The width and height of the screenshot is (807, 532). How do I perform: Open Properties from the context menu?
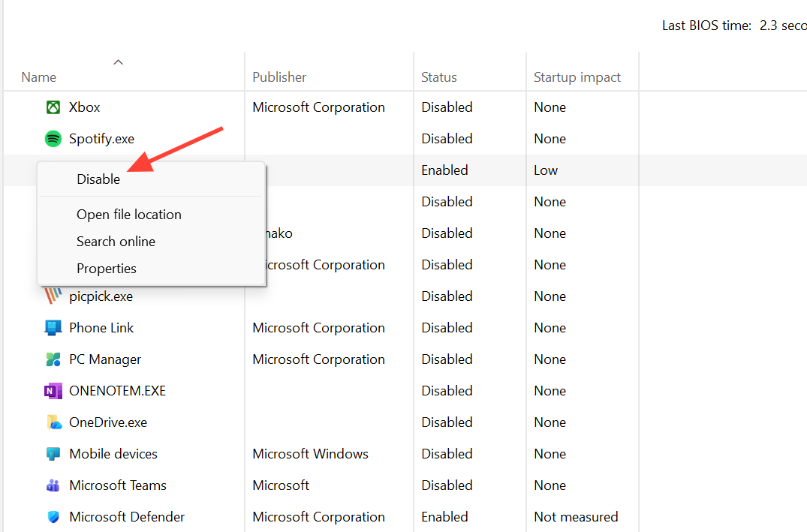[x=107, y=269]
